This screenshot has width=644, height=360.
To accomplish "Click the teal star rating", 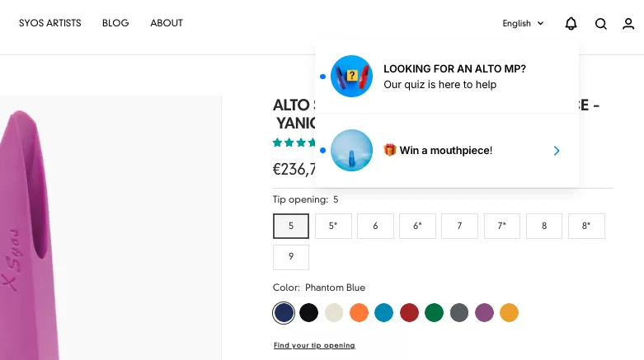I will [294, 143].
